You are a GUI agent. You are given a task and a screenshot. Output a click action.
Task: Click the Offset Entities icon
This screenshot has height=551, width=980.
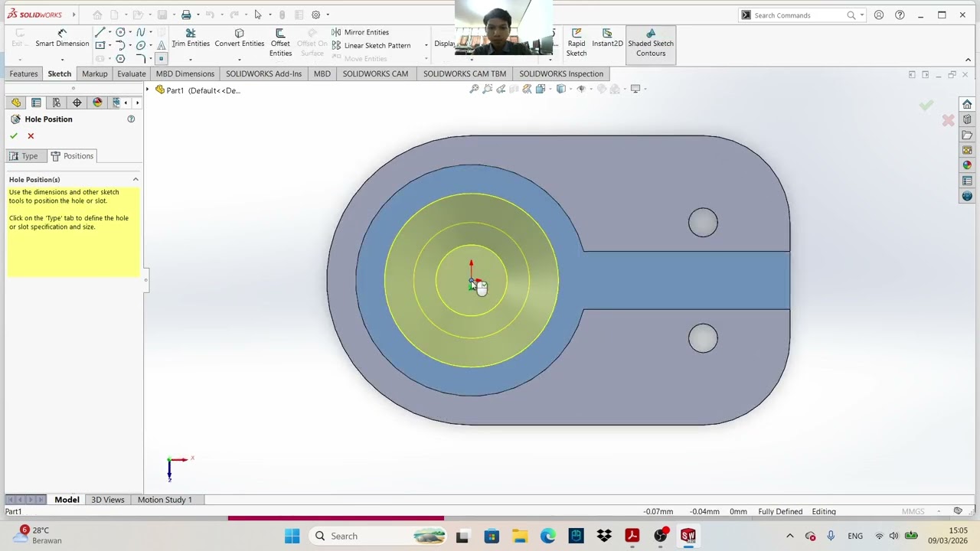280,42
